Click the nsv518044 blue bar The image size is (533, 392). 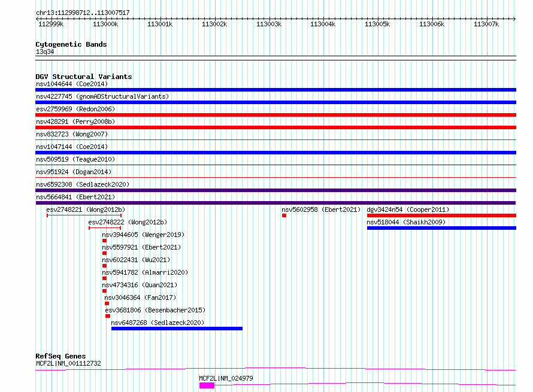[441, 228]
